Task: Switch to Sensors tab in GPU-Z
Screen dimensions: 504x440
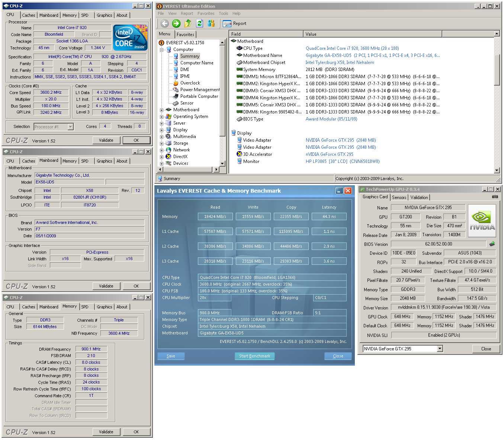Action: click(x=399, y=197)
